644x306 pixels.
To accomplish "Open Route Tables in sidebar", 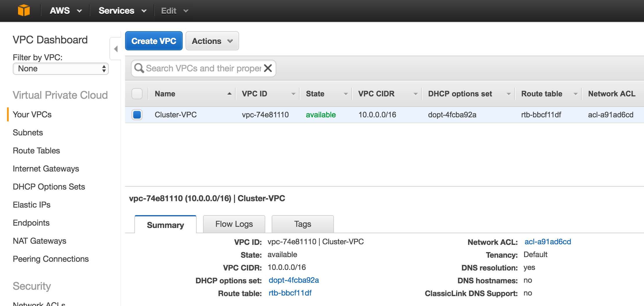I will coord(36,151).
